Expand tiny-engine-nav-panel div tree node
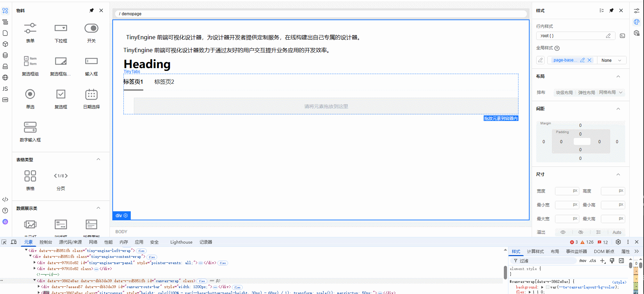 (x=34, y=263)
